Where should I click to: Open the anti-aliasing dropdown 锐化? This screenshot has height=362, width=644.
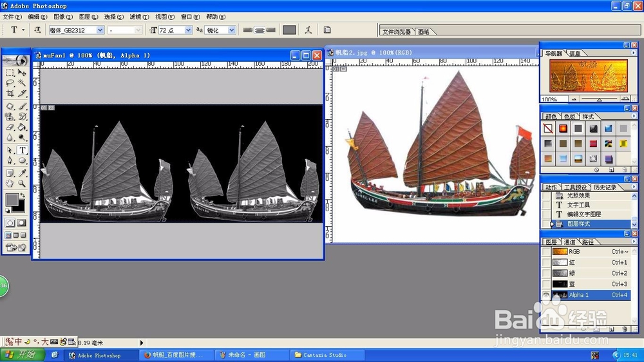pos(232,30)
